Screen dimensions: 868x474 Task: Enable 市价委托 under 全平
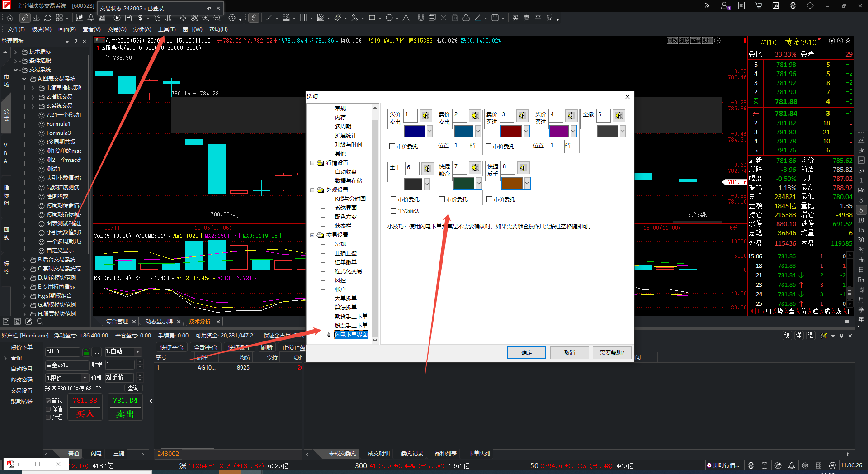393,199
